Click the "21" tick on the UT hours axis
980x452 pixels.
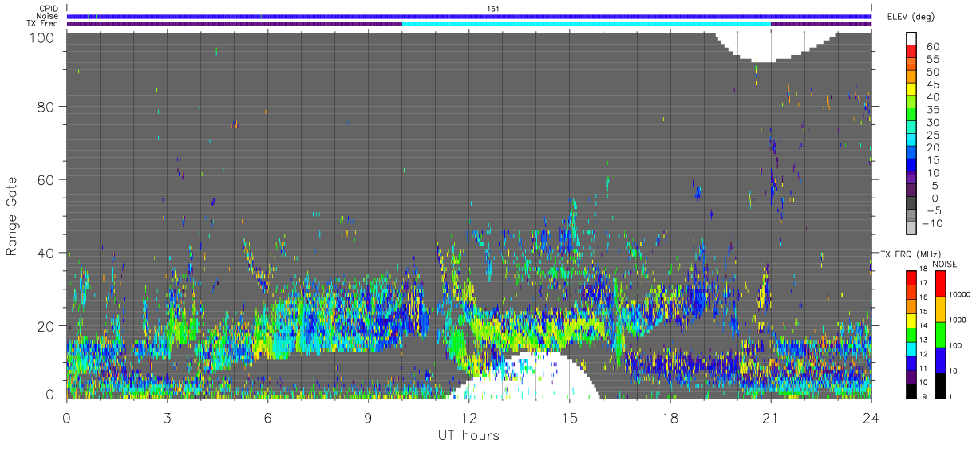(x=771, y=418)
